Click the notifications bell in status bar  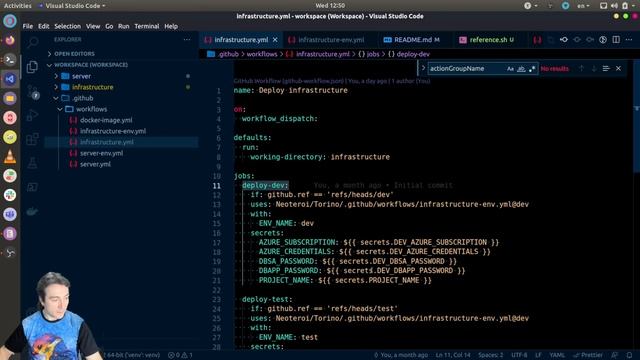pyautogui.click(x=629, y=355)
